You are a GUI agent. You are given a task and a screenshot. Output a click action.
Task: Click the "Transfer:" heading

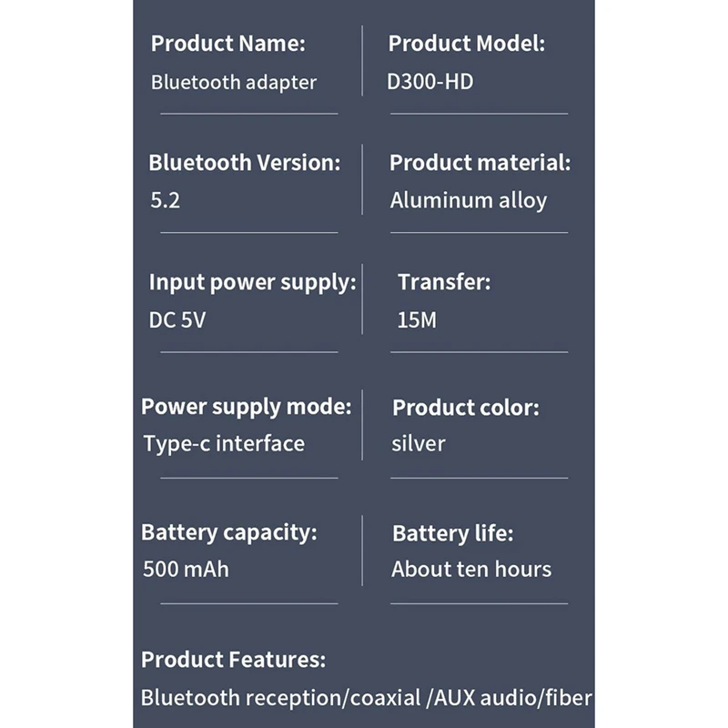(x=443, y=282)
